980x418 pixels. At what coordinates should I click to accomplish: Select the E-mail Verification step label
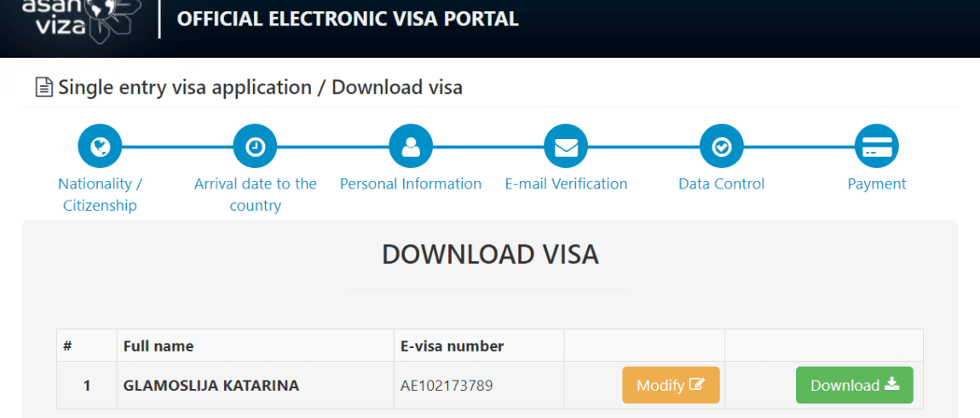point(566,184)
